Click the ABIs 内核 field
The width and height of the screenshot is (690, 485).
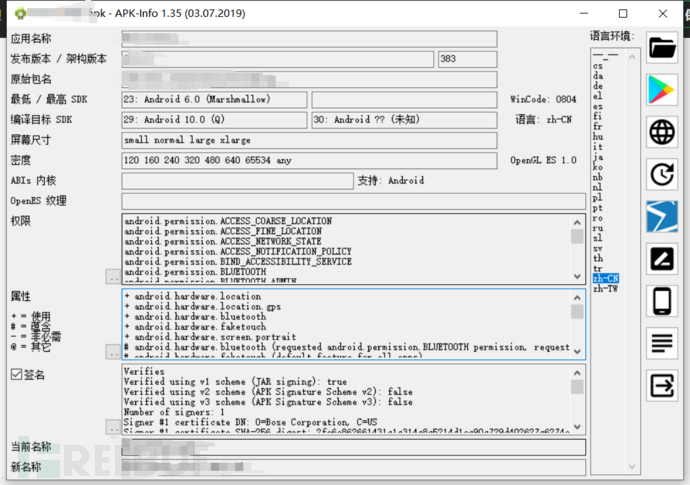click(x=237, y=181)
